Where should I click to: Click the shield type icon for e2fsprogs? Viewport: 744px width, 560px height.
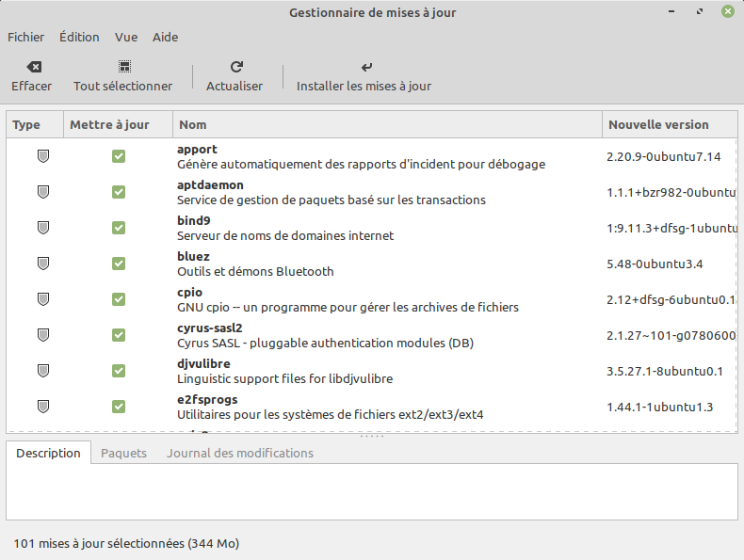pos(42,407)
